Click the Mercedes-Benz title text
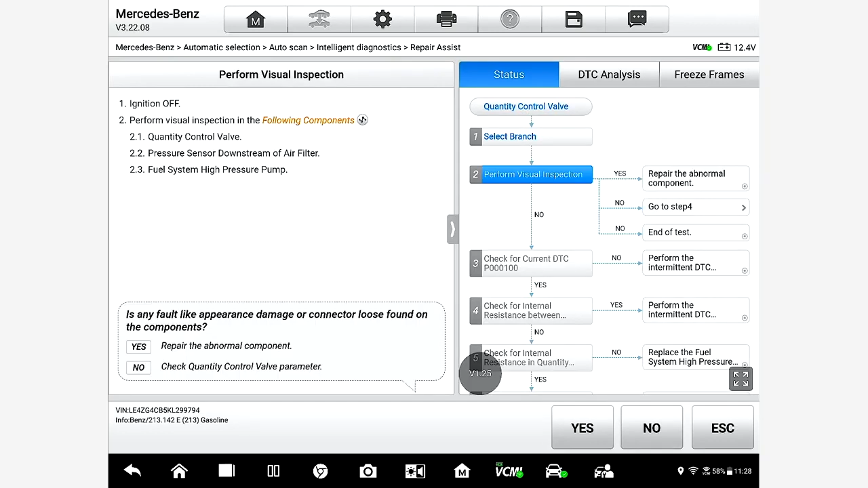The image size is (868, 488). tap(157, 14)
